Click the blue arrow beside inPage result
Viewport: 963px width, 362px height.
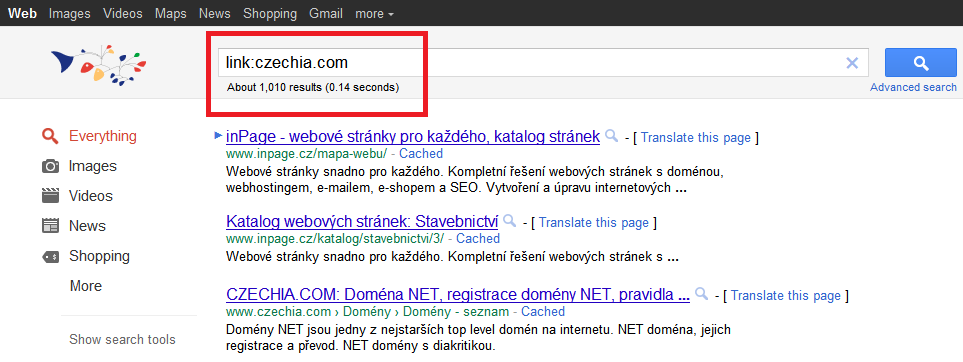click(218, 135)
